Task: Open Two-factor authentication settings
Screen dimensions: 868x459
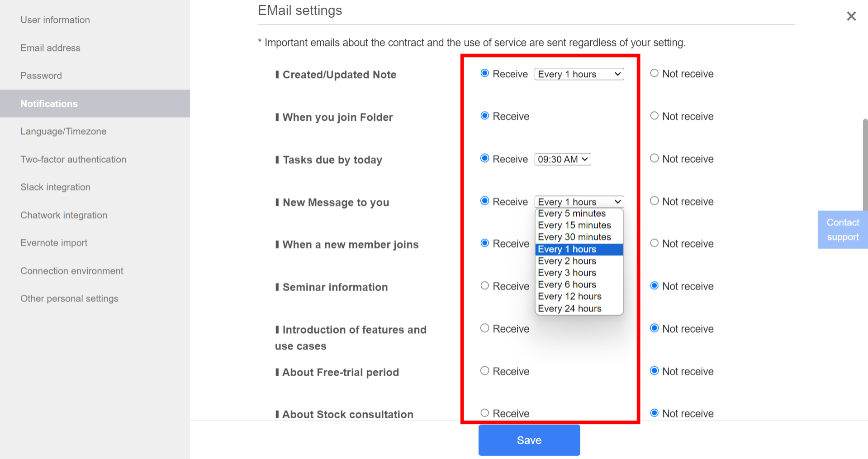Action: (x=73, y=159)
